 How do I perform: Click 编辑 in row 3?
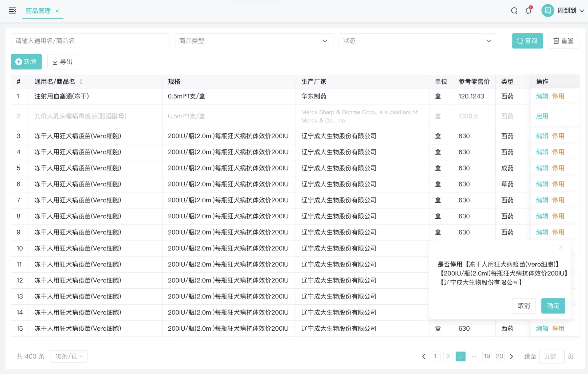click(x=542, y=136)
